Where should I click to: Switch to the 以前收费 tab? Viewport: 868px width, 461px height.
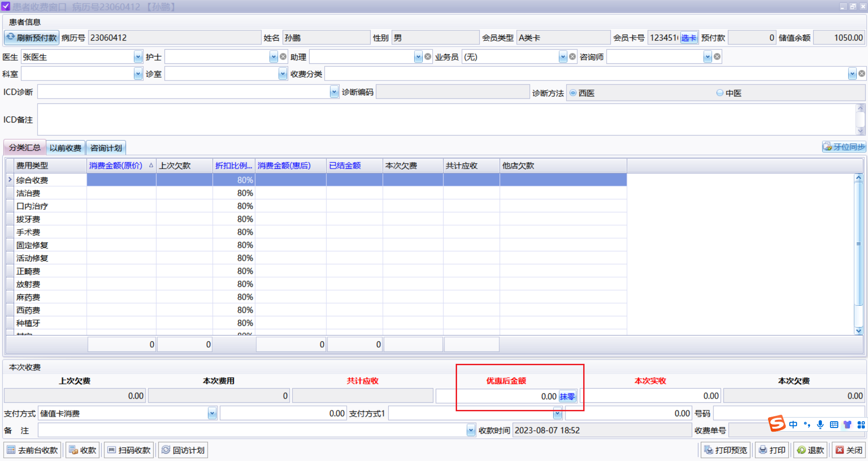[66, 148]
